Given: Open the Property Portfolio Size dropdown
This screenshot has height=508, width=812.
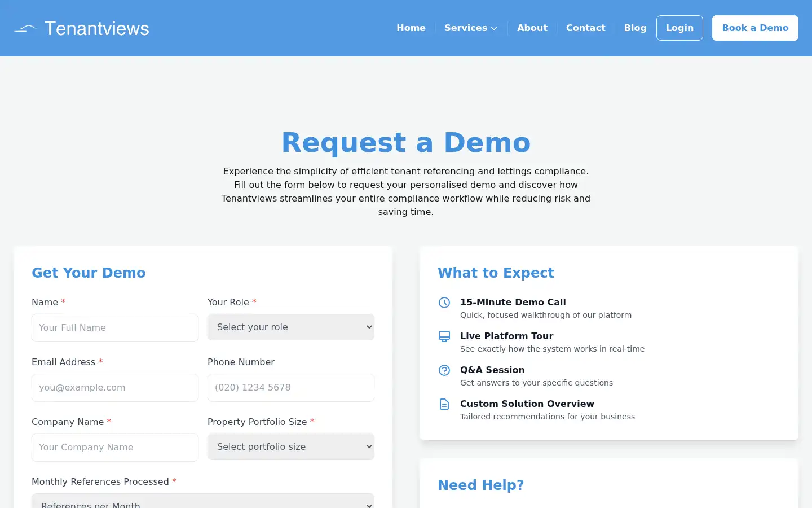Looking at the screenshot, I should 291,447.
